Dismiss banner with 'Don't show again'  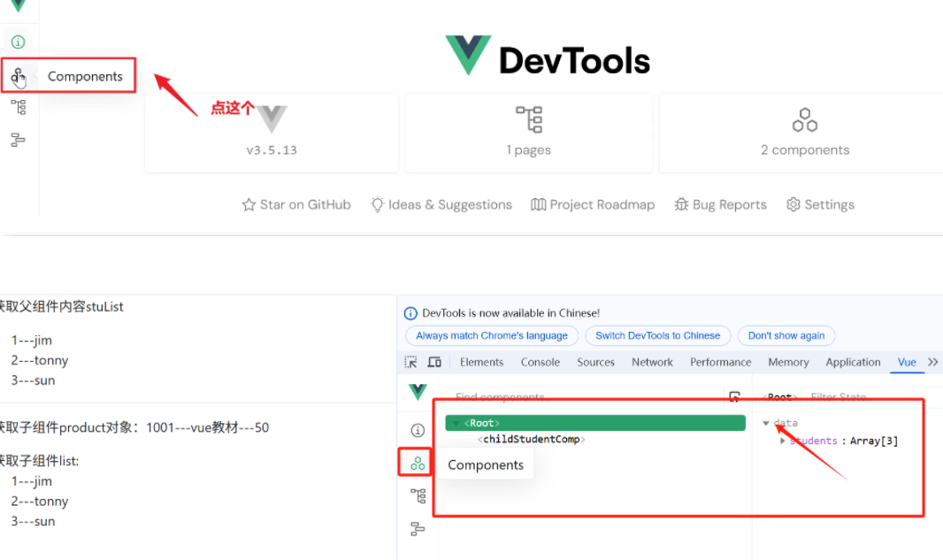tap(786, 335)
